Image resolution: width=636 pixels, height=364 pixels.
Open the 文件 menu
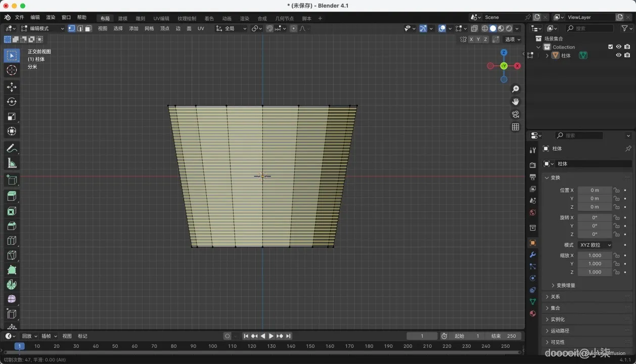tap(19, 17)
